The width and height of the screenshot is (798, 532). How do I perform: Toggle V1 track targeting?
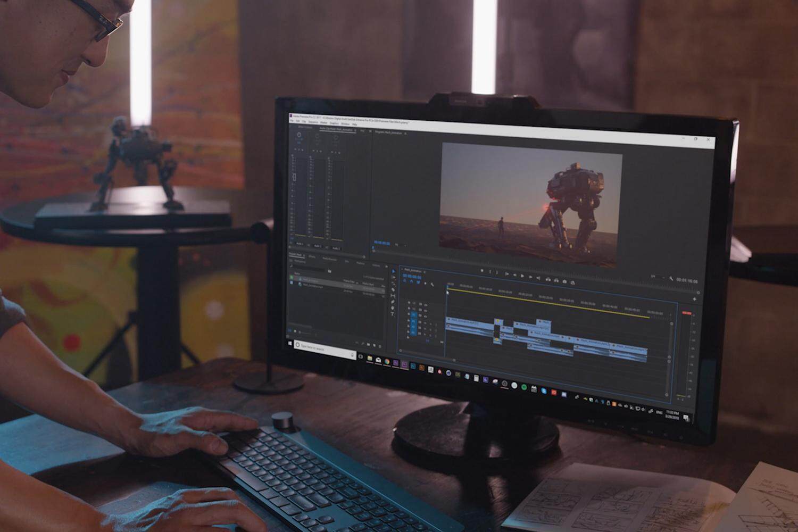click(x=414, y=315)
